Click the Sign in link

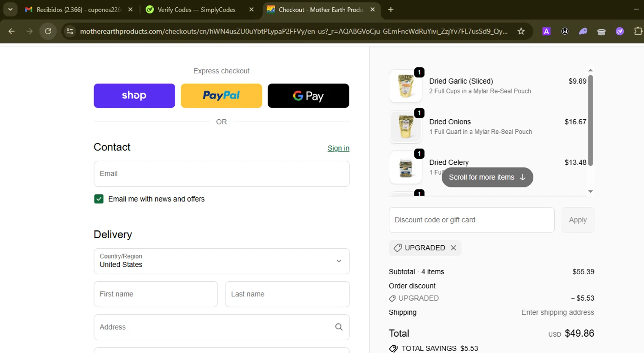coord(338,148)
